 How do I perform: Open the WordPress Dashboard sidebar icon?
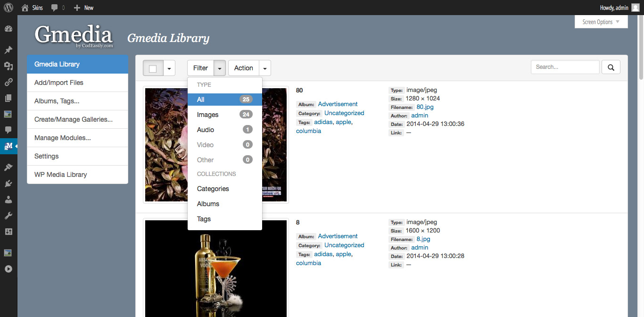[x=8, y=29]
